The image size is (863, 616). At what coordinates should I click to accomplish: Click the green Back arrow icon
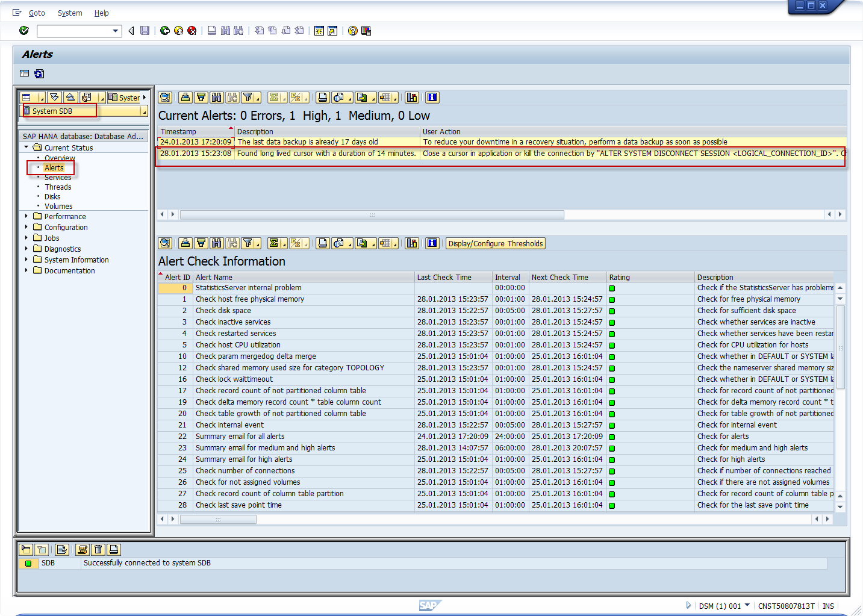pos(164,31)
